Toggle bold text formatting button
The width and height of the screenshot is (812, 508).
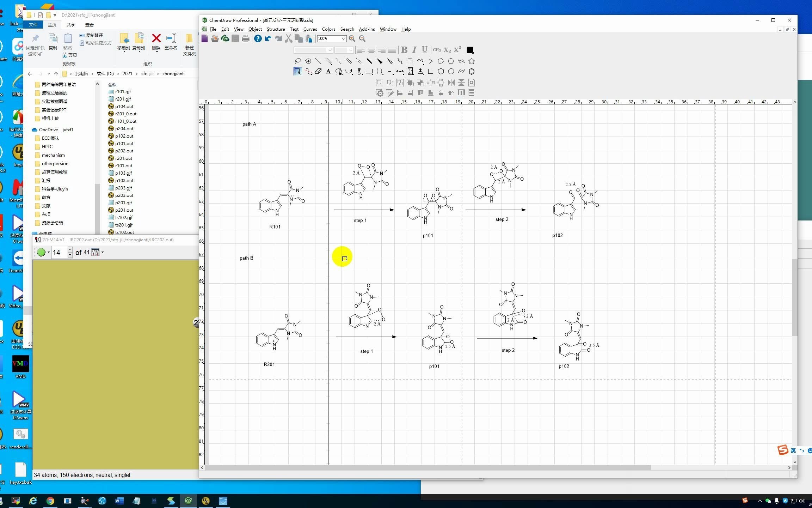[405, 49]
